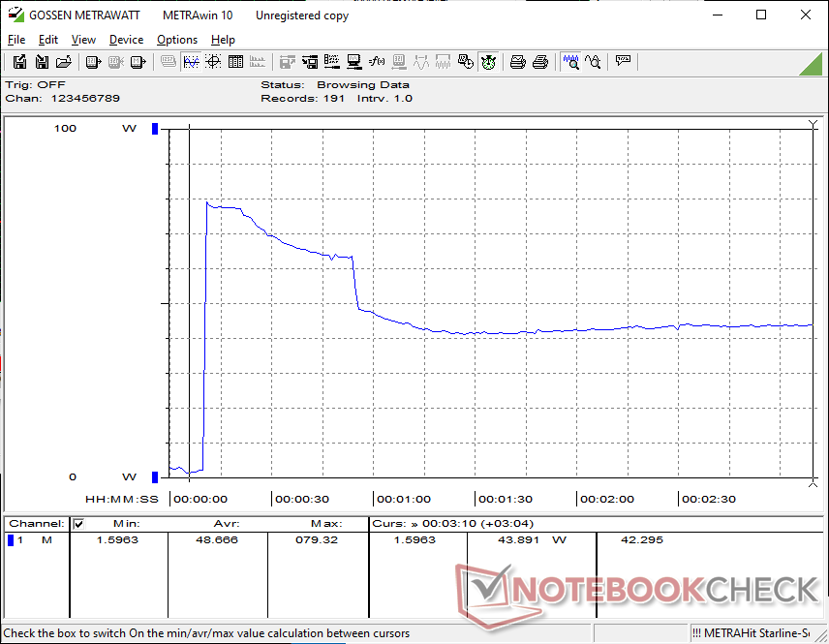Viewport: 829px width, 644px height.
Task: Click the 00:01:00 time axis label
Action: pos(403,500)
